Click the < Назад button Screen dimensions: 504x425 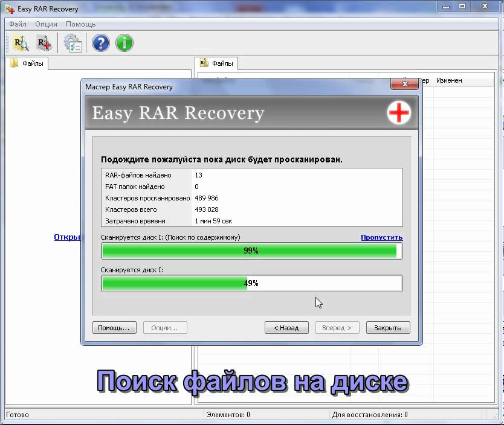tap(286, 328)
